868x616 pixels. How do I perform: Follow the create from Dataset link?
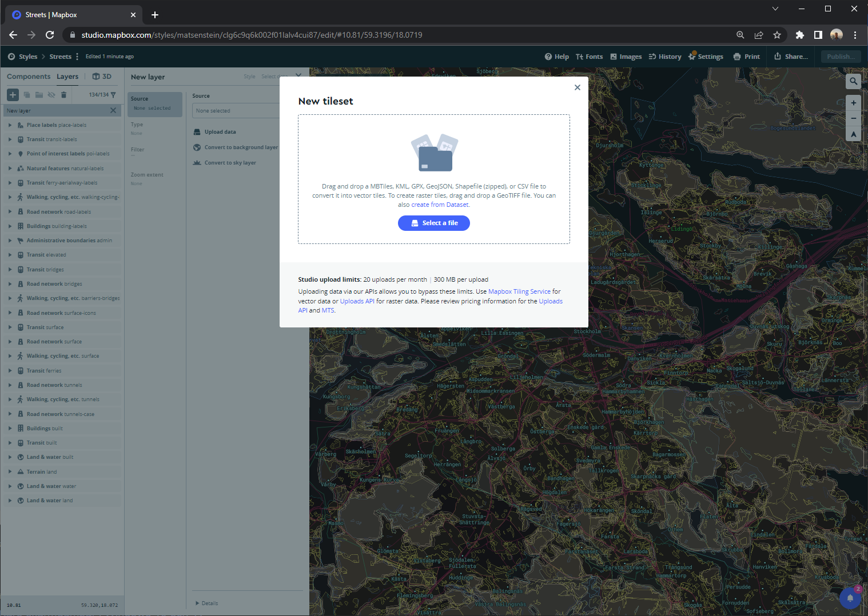coord(440,205)
